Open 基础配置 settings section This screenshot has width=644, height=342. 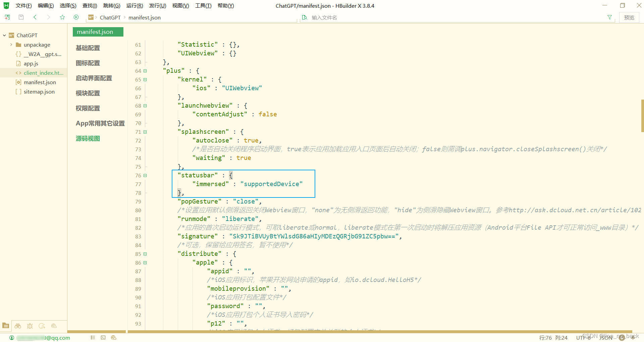tap(88, 48)
